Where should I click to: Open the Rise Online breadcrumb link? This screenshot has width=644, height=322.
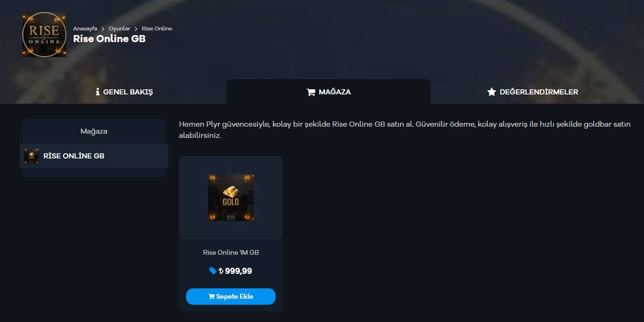[157, 29]
